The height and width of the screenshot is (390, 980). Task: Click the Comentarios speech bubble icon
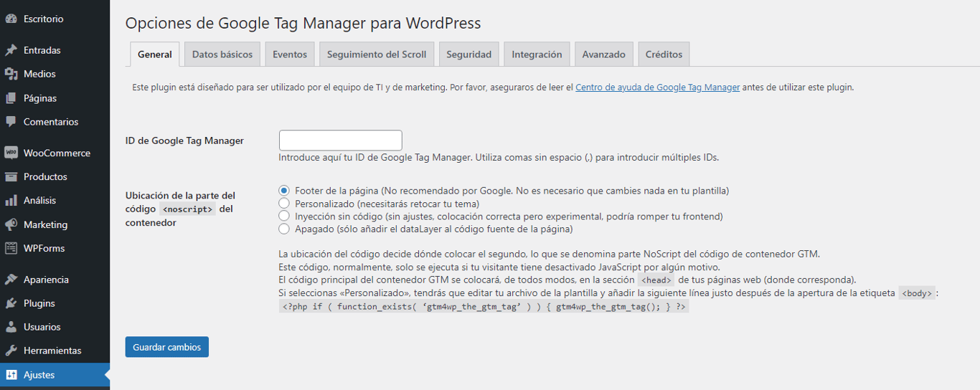pos(11,122)
